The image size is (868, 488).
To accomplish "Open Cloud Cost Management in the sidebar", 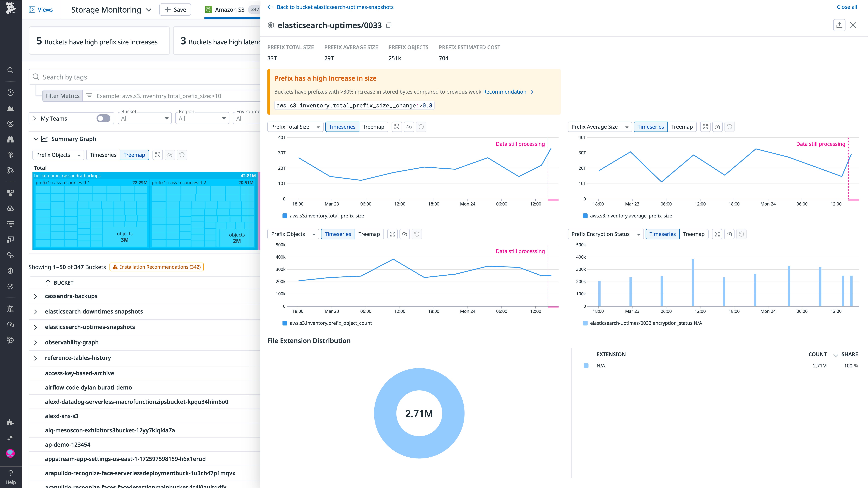I will tap(10, 209).
